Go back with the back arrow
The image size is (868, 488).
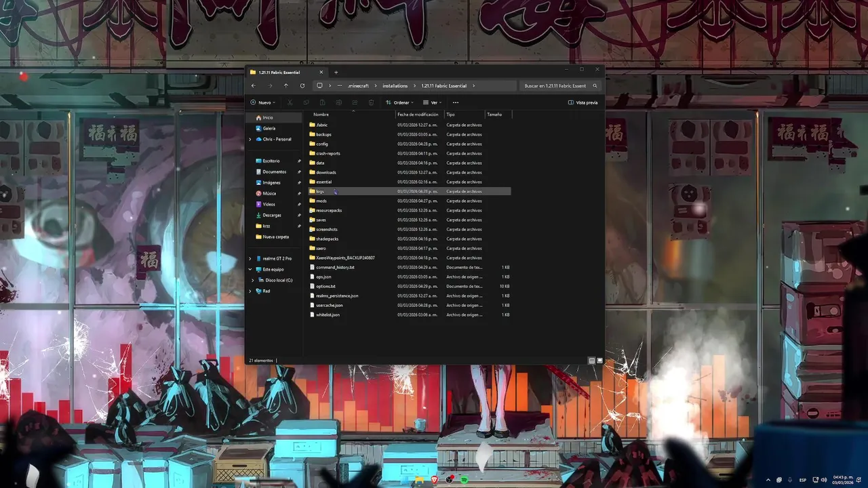(254, 86)
